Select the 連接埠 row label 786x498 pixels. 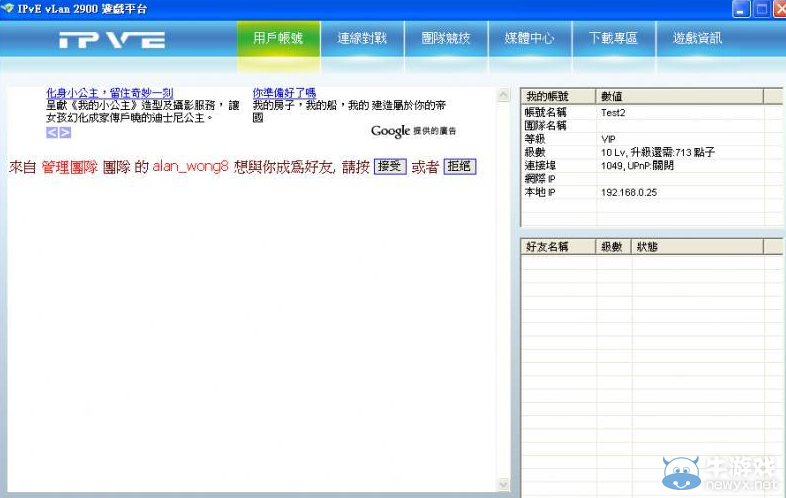click(x=540, y=165)
